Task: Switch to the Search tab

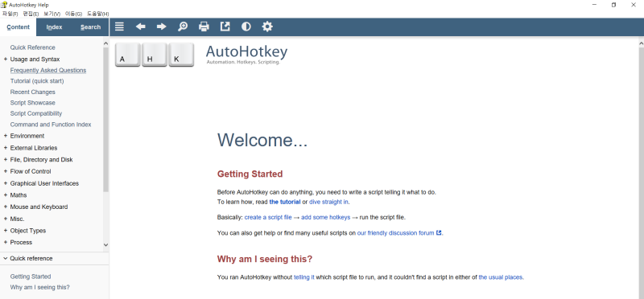Action: (90, 27)
